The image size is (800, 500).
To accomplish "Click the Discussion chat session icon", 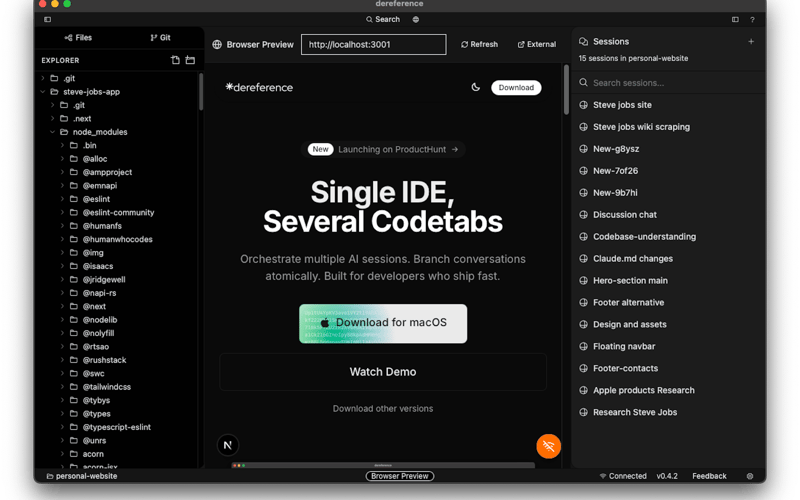I will (x=584, y=215).
